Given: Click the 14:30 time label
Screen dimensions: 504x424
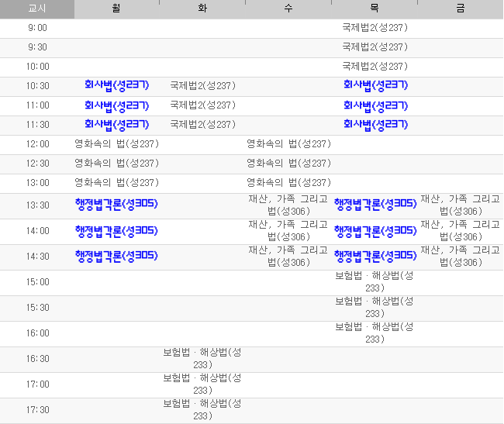Looking at the screenshot, I should point(38,257).
